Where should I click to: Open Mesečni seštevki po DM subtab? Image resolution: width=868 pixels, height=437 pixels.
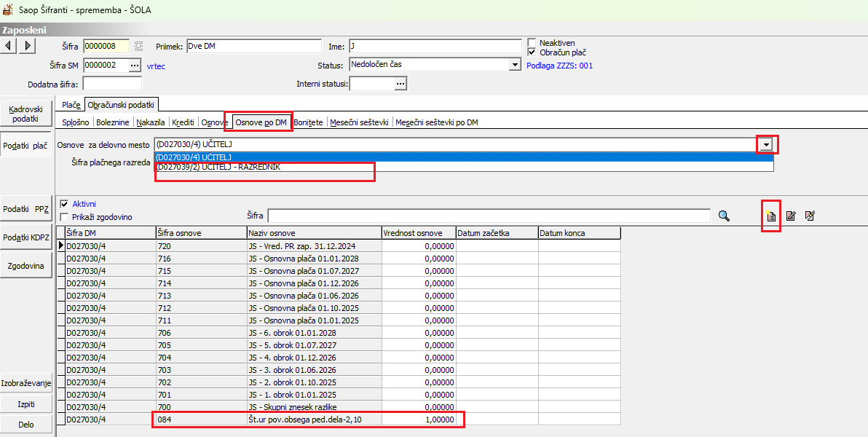pos(437,122)
